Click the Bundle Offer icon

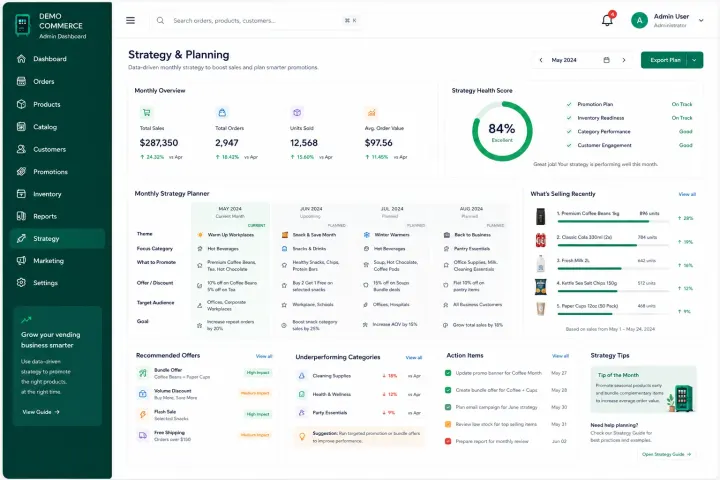pos(143,373)
